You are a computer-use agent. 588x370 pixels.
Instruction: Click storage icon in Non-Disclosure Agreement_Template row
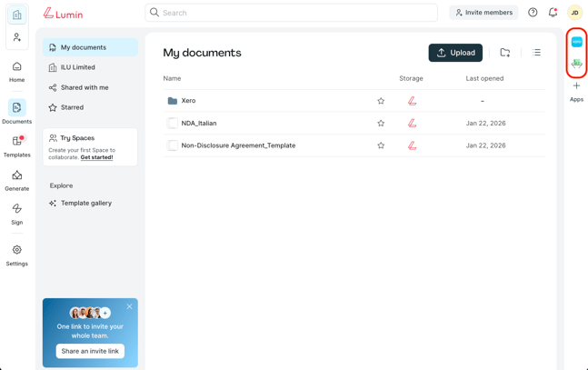[x=412, y=145]
